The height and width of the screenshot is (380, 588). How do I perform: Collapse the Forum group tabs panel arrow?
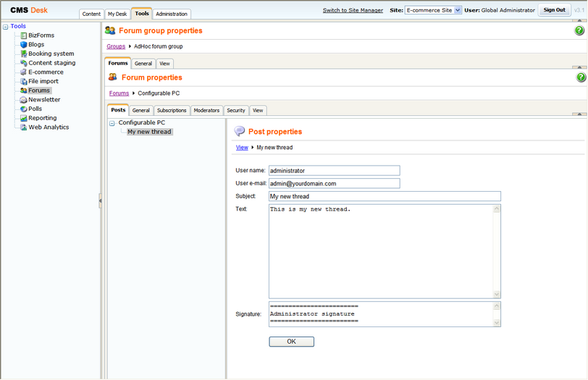click(x=579, y=67)
